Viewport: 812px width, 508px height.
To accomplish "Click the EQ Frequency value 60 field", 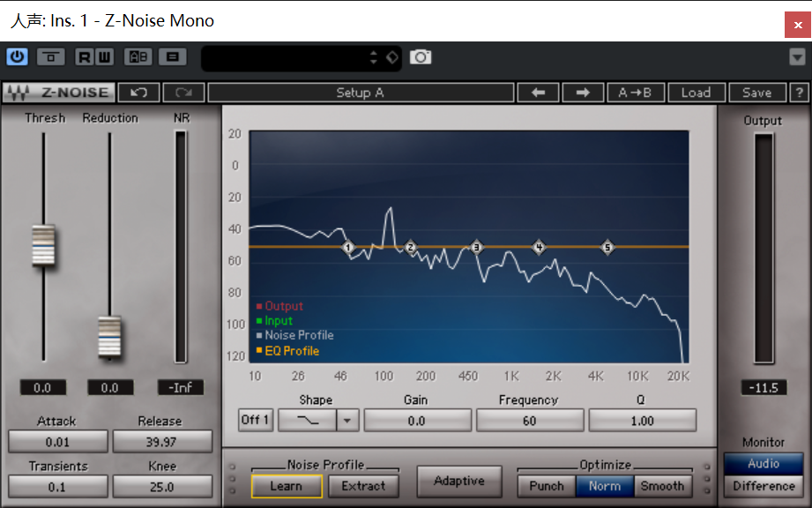I will 530,420.
